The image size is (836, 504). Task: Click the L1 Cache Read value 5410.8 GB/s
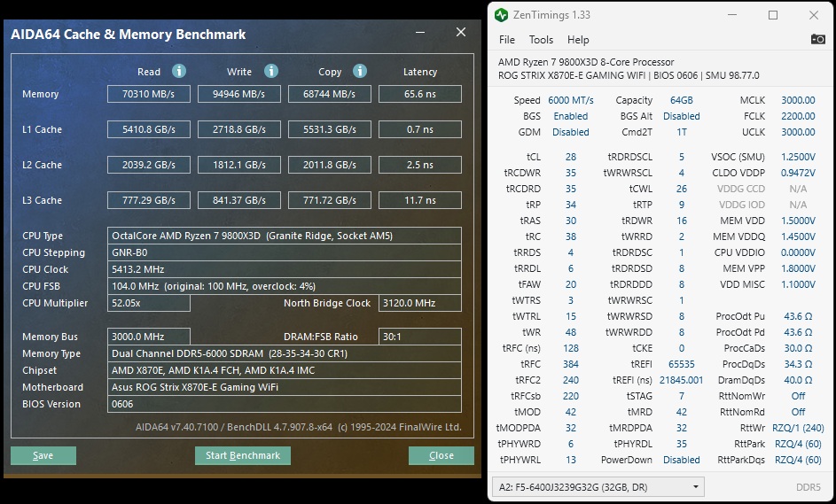[x=149, y=129]
